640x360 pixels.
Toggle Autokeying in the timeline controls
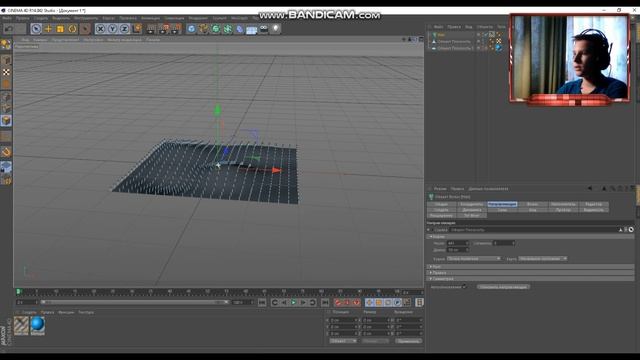click(347, 302)
